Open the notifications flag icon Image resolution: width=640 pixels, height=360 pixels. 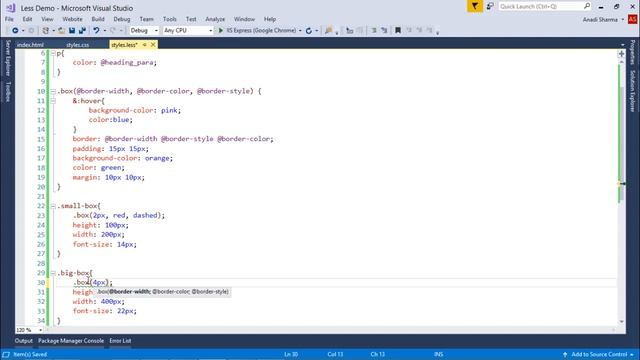[x=475, y=6]
